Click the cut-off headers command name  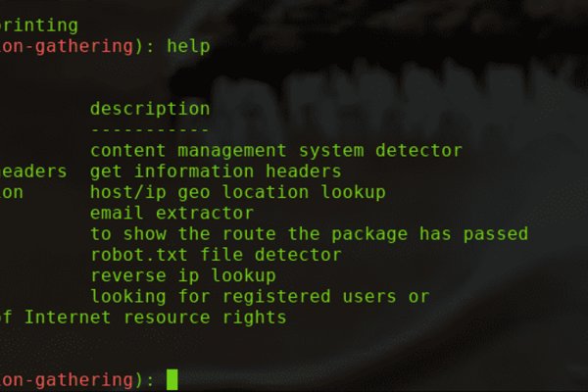point(33,171)
